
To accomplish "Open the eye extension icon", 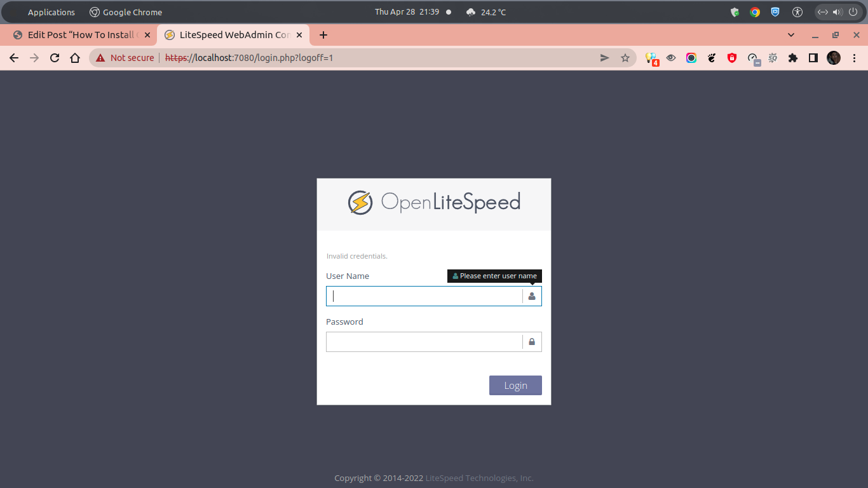I will pyautogui.click(x=671, y=58).
